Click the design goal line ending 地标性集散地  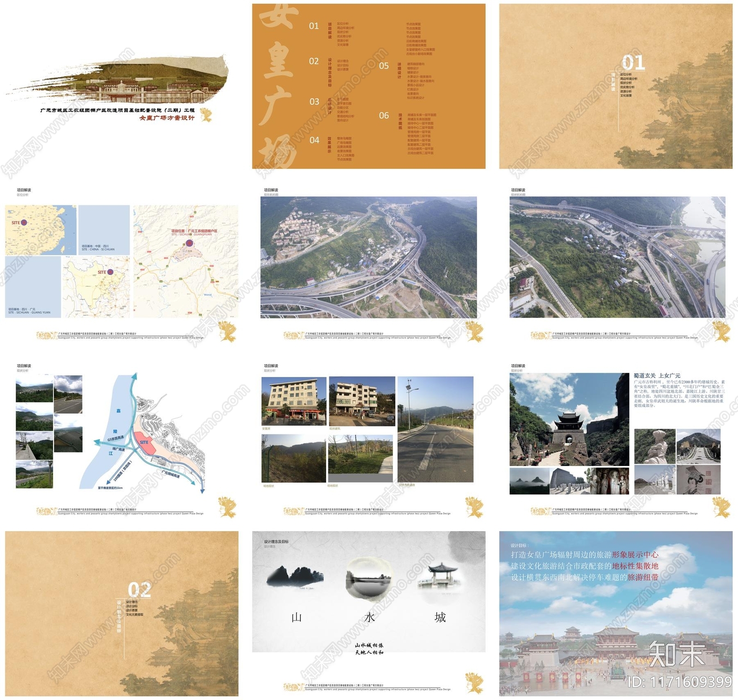584,566
